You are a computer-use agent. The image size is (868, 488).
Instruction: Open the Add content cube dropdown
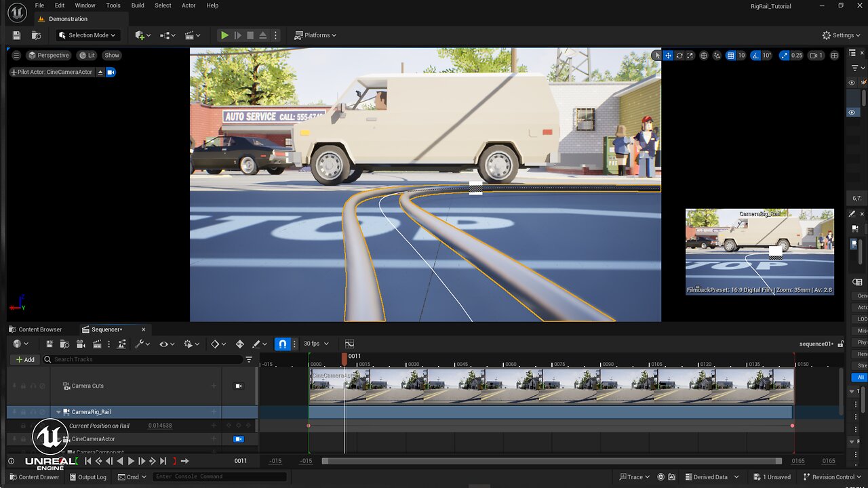pos(141,35)
